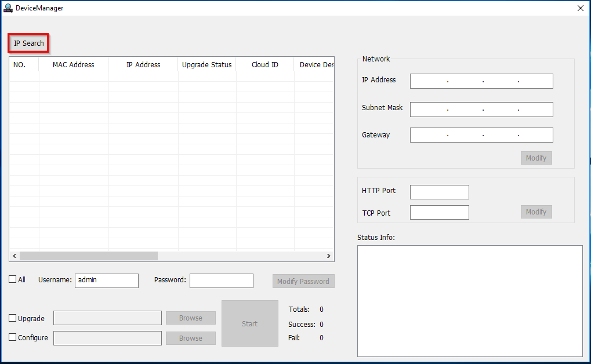Click inside the Gateway address field
591x364 pixels.
pos(481,135)
